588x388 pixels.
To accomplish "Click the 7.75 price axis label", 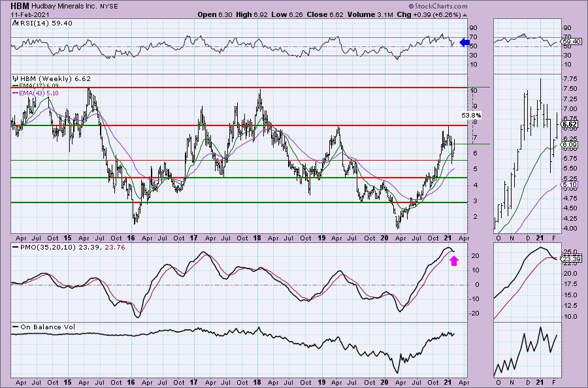I will (570, 79).
